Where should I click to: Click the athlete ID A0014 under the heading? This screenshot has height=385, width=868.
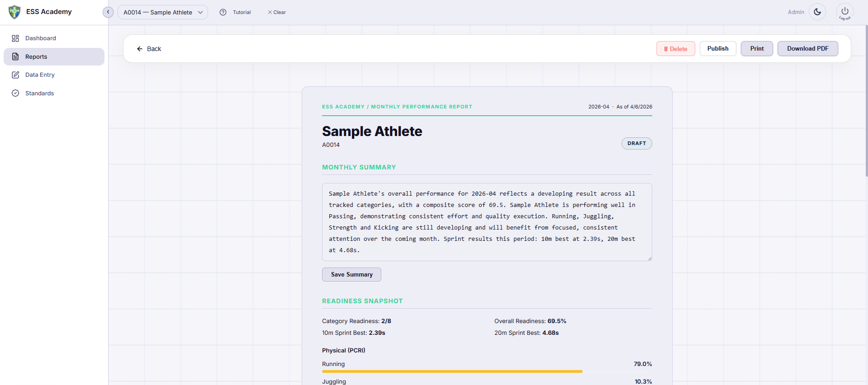tap(331, 145)
